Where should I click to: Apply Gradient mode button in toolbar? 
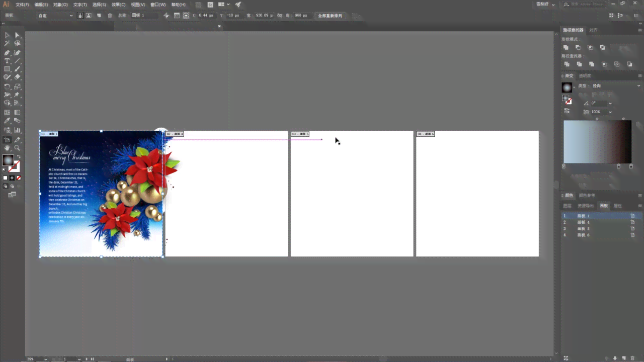pos(12,177)
